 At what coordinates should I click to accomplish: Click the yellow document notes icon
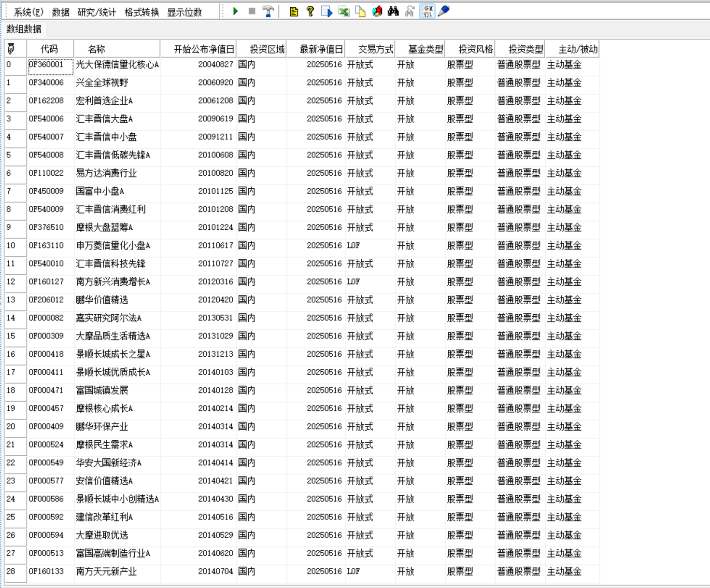tap(294, 11)
